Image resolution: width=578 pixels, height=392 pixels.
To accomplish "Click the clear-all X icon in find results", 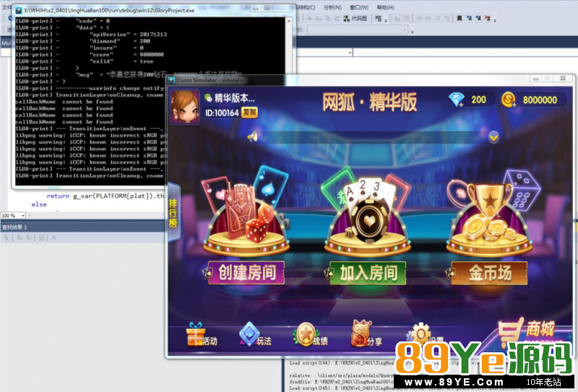I will click(x=53, y=238).
